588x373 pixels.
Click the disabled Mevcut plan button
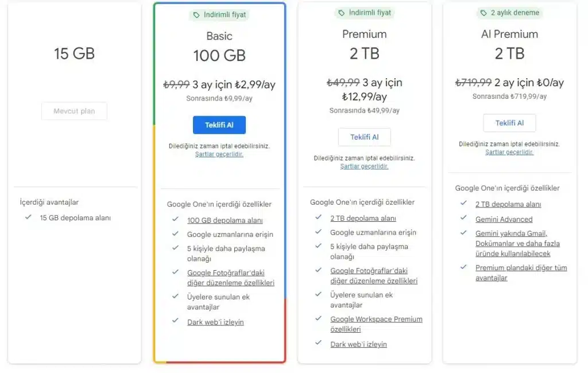point(74,111)
